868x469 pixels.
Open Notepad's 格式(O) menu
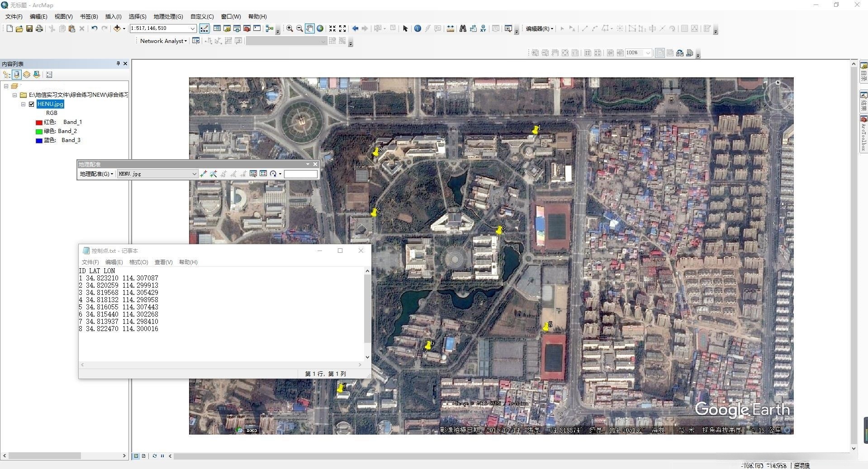pos(138,262)
